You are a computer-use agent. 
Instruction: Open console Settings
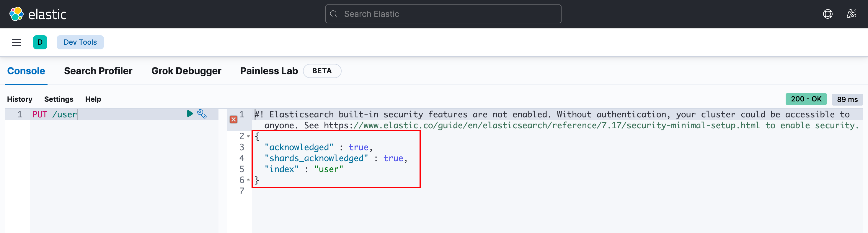(59, 99)
